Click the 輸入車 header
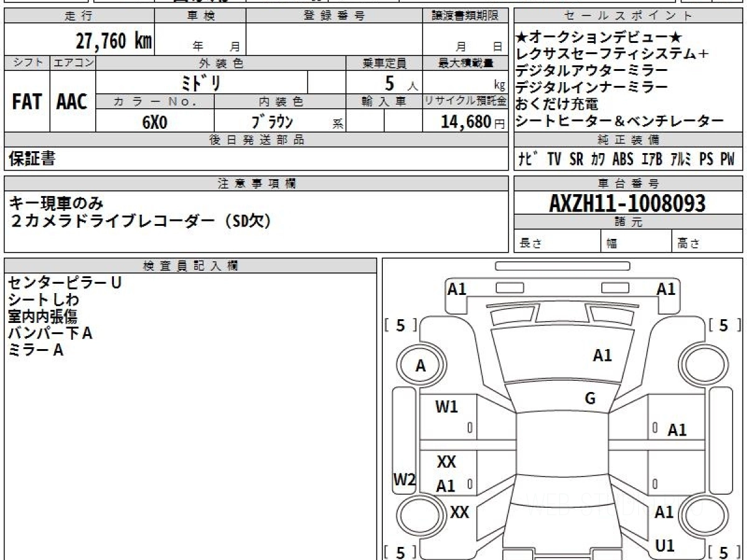747x560 pixels. [x=384, y=102]
